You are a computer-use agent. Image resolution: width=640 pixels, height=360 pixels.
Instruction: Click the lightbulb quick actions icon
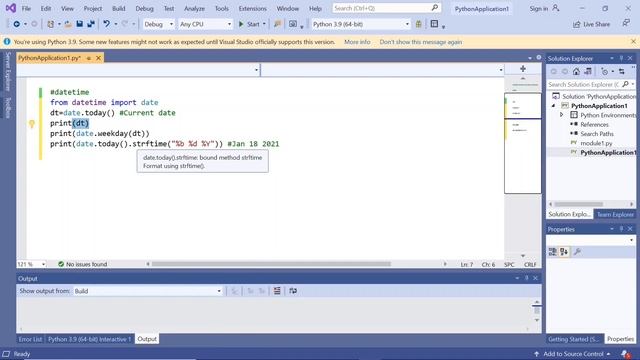(32, 124)
